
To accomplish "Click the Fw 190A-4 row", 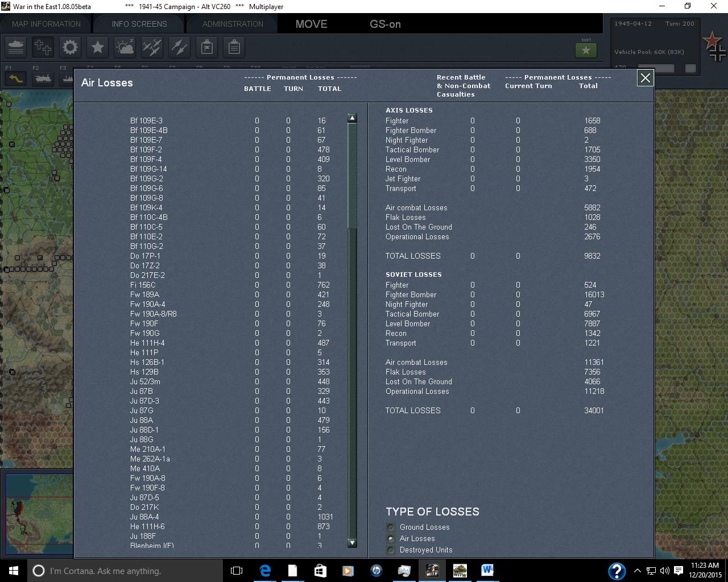I will 230,304.
